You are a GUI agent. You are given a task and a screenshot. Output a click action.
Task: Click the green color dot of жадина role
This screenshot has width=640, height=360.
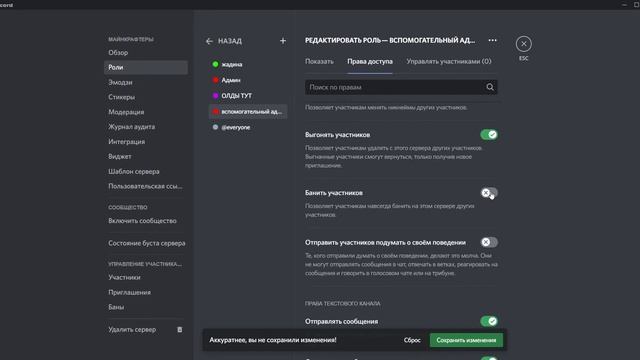click(216, 64)
